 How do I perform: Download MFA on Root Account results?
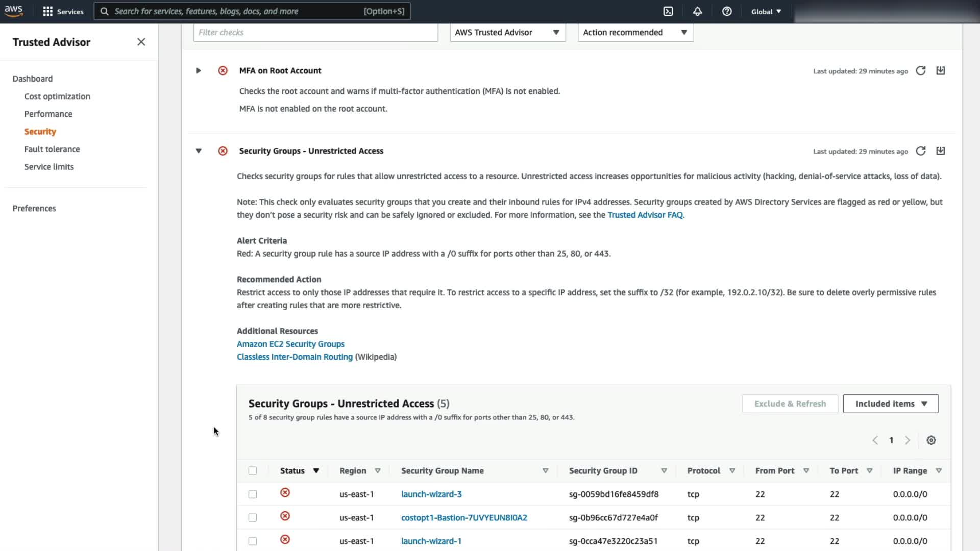click(x=941, y=71)
